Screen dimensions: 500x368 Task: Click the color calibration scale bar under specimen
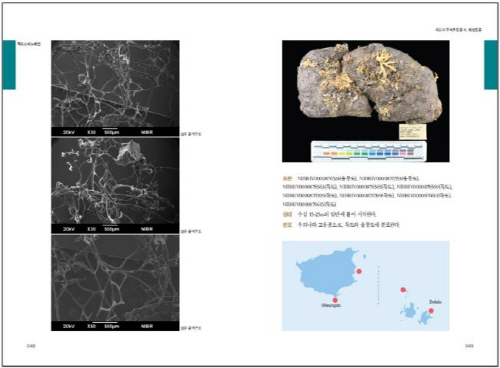(368, 151)
